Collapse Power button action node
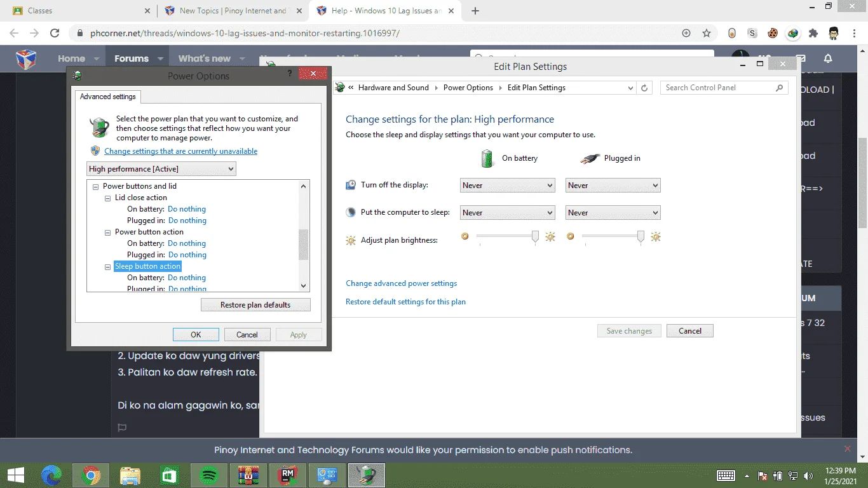868x488 pixels. click(108, 233)
